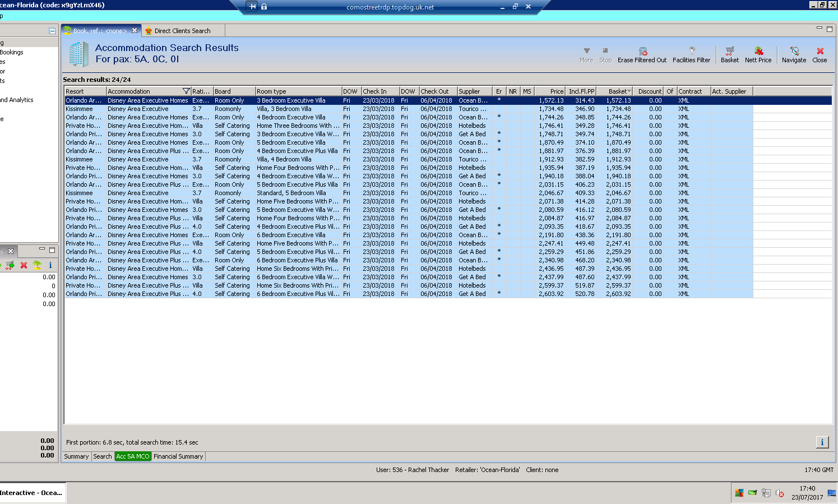Screen dimensions: 838x504
Task: Open the Facilities Filter funnel icon
Action: (692, 51)
